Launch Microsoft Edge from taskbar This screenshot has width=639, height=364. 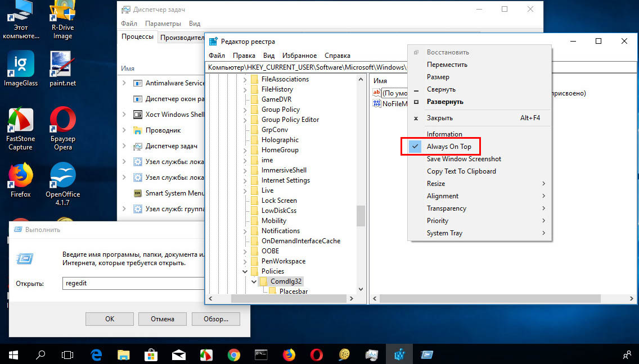point(96,354)
